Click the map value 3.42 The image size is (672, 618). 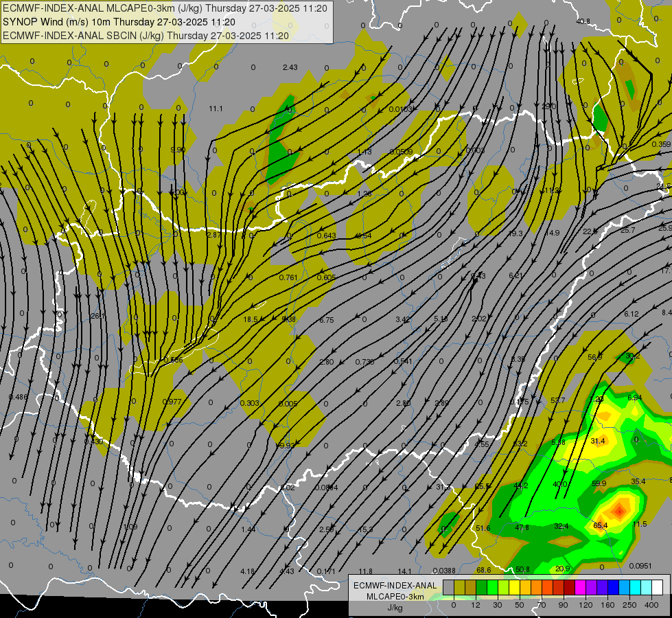tap(403, 319)
